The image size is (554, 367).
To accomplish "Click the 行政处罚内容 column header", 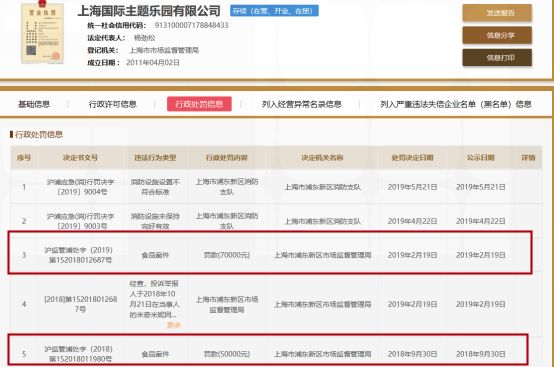I will click(x=226, y=158).
